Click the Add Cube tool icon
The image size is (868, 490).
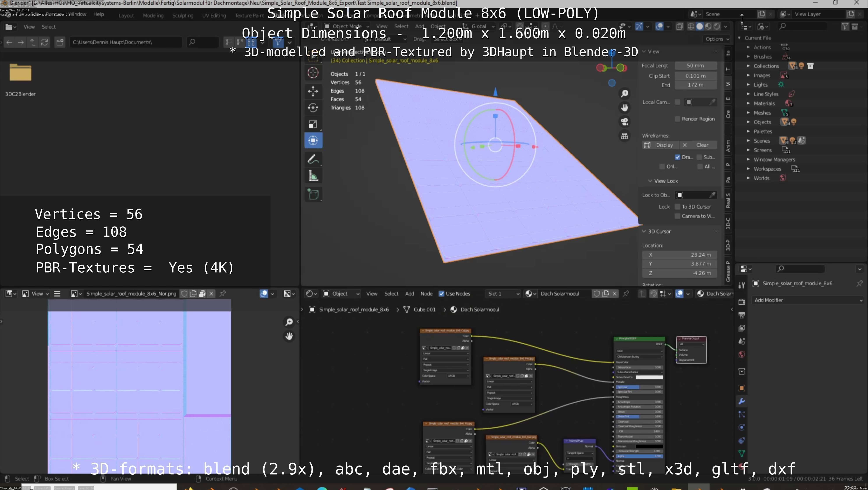313,194
